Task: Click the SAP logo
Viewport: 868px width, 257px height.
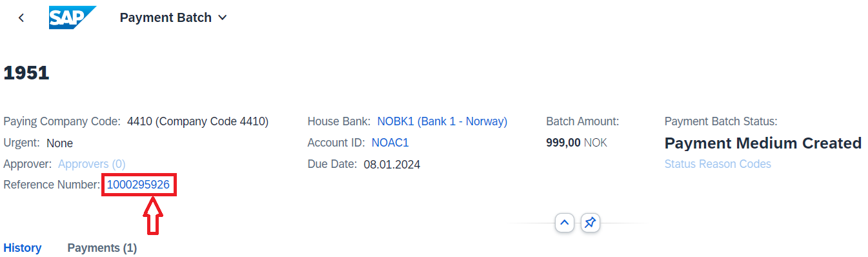Action: [x=73, y=17]
